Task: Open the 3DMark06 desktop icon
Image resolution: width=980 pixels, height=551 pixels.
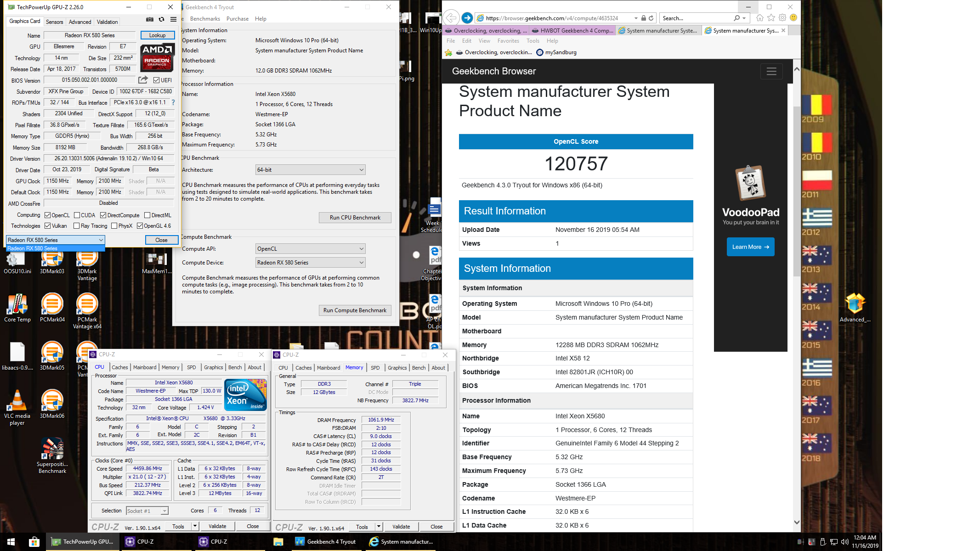Action: coord(52,405)
